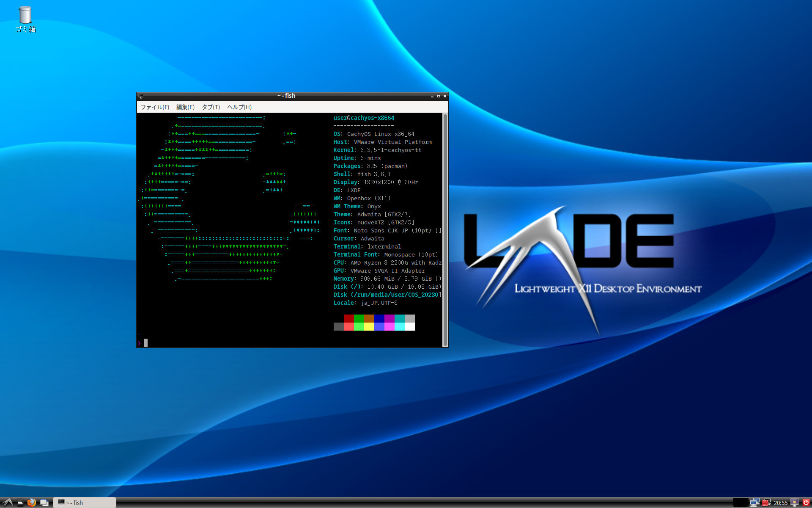Click the CPU usage monitor graph in panel

point(740,502)
